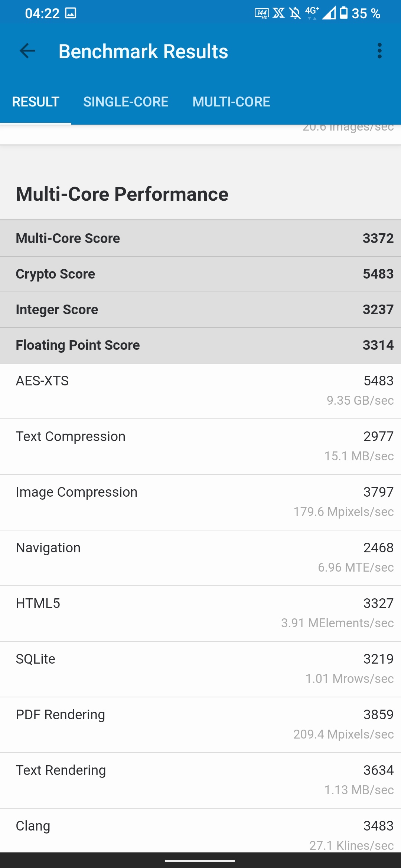Tap the Multi-Core Score row

tap(200, 238)
